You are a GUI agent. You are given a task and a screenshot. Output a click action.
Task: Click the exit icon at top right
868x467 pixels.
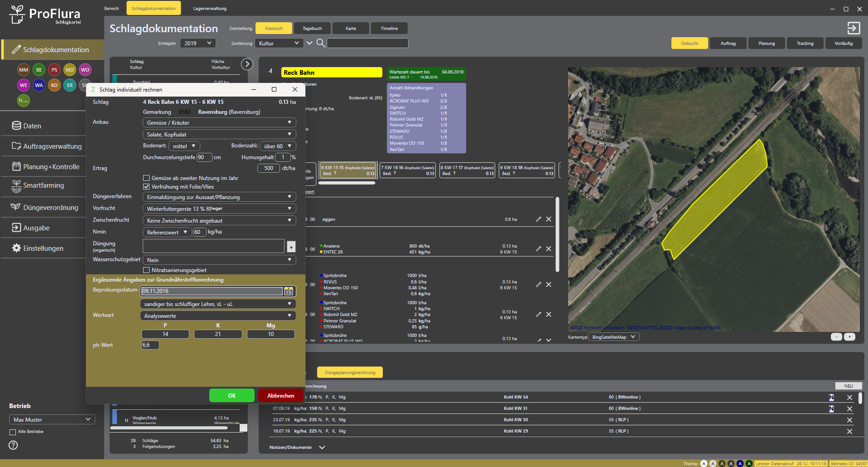point(854,28)
